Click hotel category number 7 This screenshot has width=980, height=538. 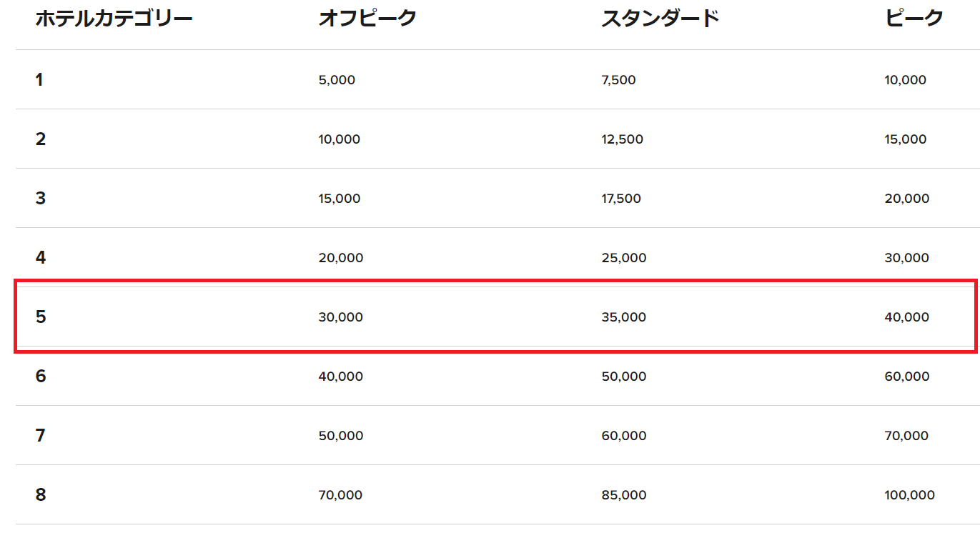point(41,436)
